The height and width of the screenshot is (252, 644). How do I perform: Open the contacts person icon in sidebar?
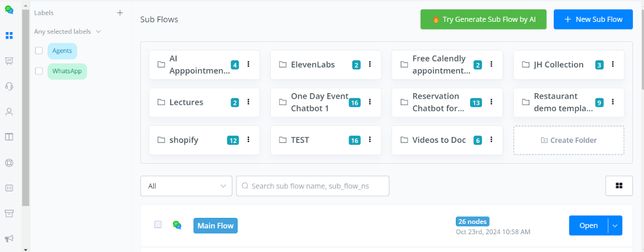[9, 111]
